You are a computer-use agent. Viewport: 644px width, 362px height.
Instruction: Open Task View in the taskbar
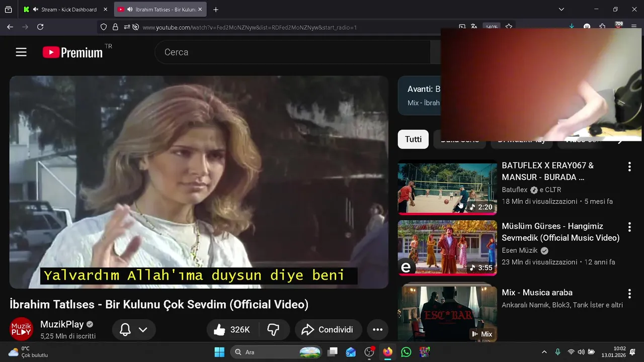(333, 352)
